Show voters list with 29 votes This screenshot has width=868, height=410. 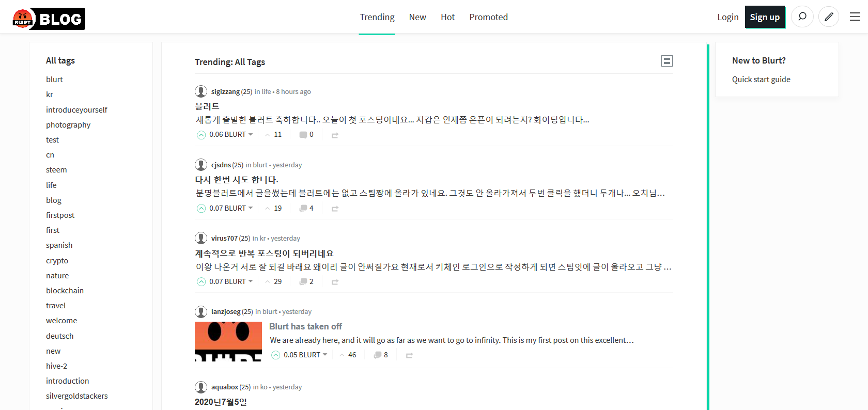pos(273,281)
